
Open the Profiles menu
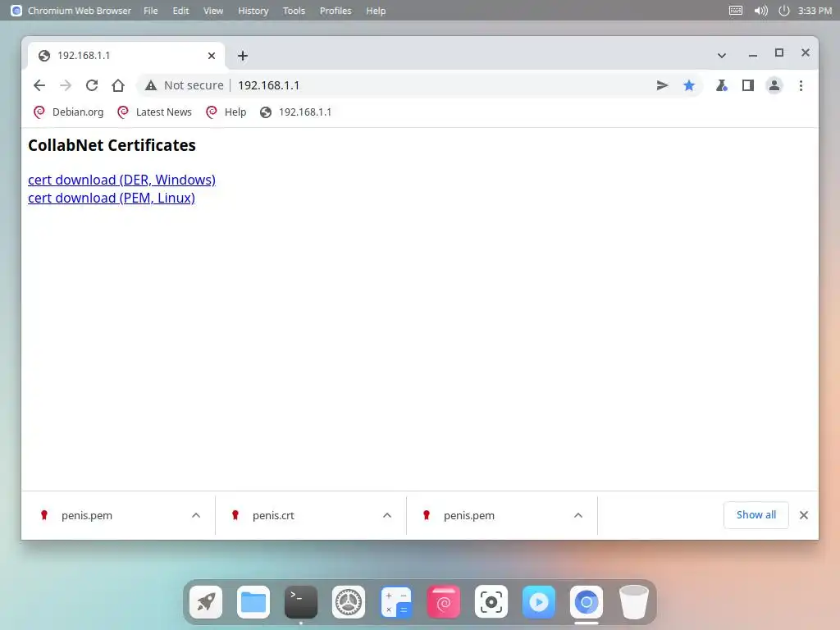[336, 11]
